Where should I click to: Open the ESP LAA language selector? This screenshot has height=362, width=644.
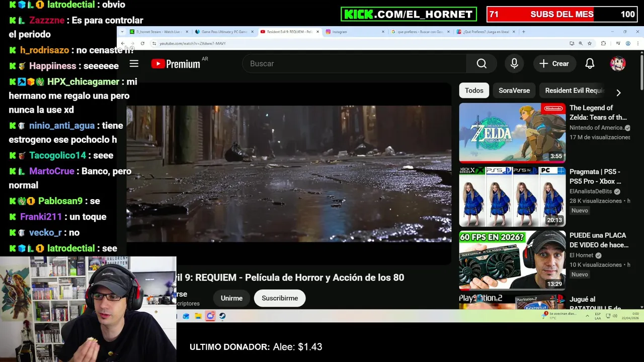coord(598,316)
